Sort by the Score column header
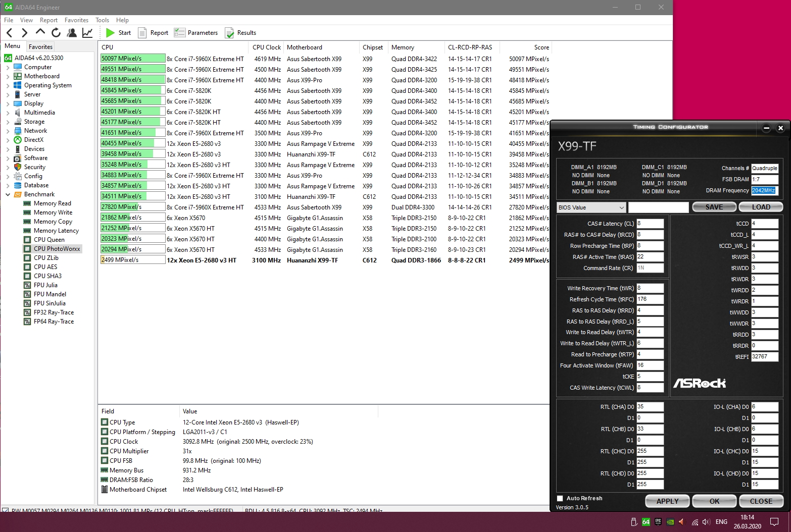 click(526, 47)
